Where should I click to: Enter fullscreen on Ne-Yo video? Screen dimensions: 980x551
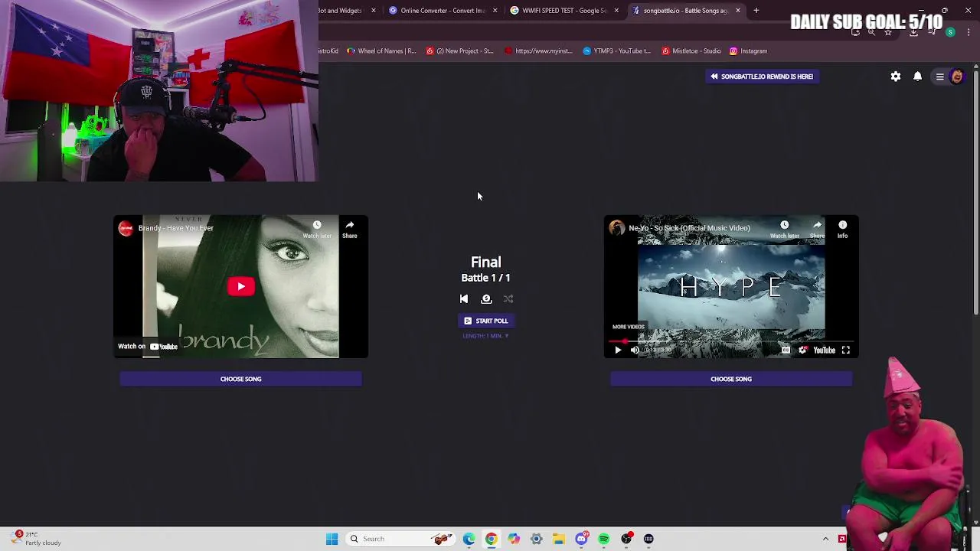coord(846,350)
